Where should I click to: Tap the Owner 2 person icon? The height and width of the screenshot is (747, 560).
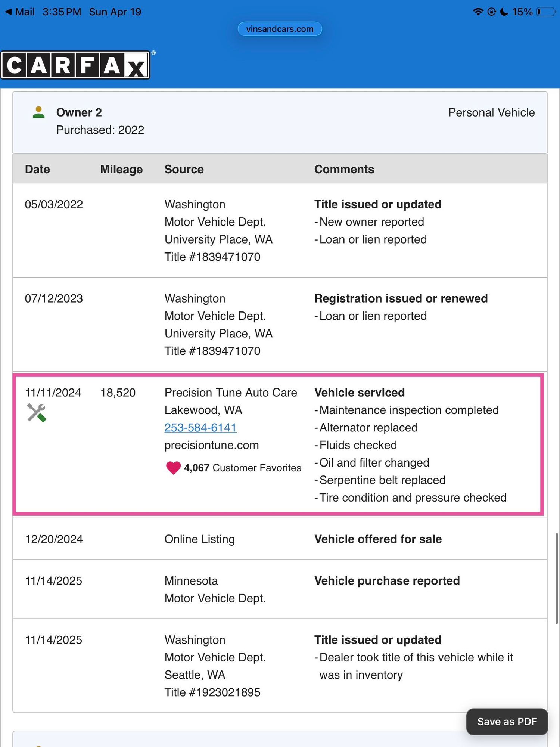39,112
